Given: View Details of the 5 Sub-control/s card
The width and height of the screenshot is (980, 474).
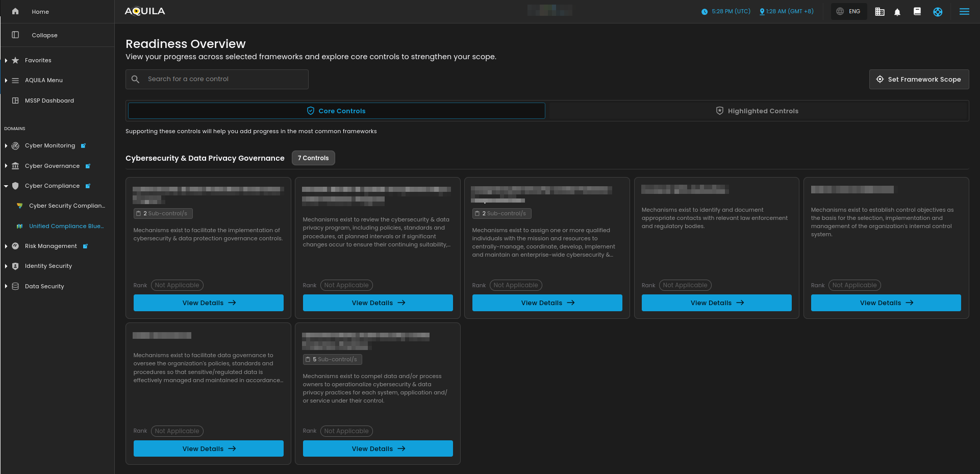Looking at the screenshot, I should point(378,448).
